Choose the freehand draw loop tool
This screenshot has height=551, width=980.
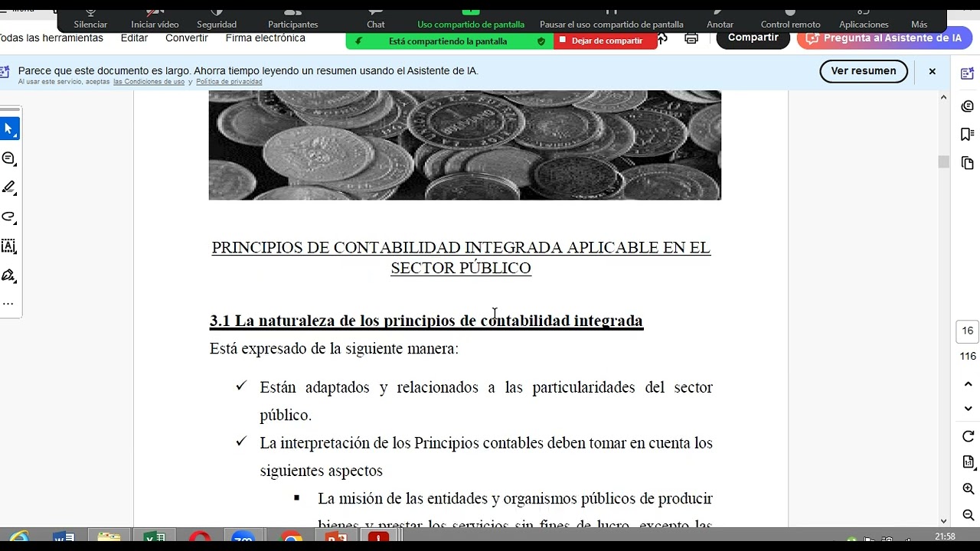point(9,217)
